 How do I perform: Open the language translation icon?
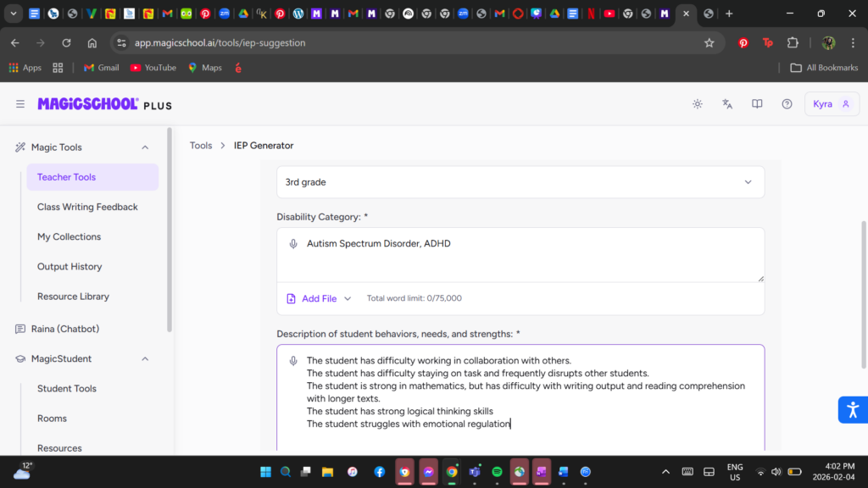727,104
